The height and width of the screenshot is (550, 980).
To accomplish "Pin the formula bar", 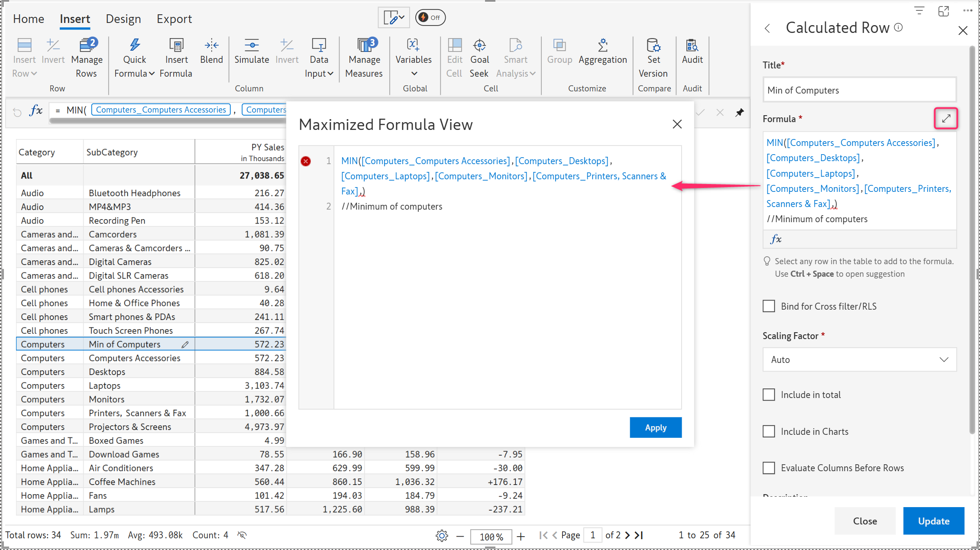I will tap(739, 113).
